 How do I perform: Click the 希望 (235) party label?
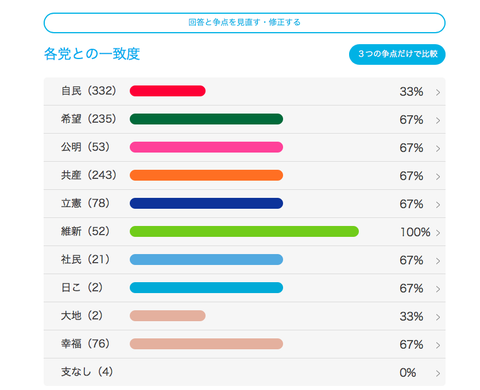point(89,119)
